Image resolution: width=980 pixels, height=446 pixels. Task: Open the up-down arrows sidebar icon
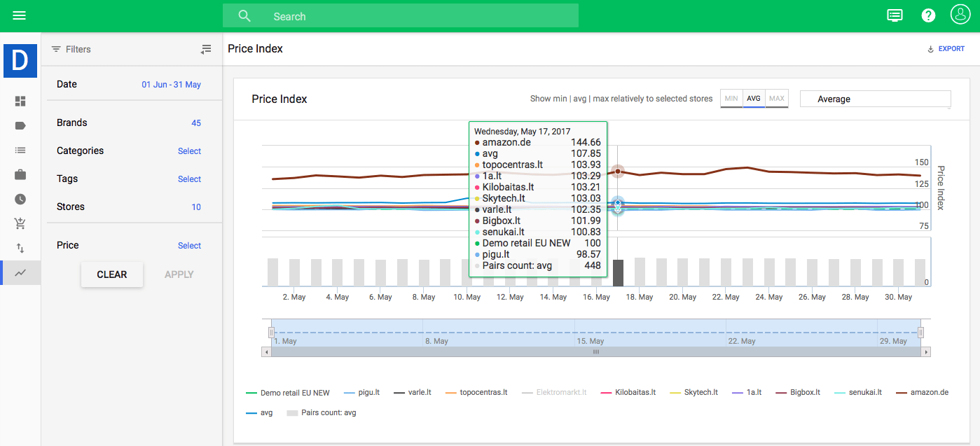[20, 248]
